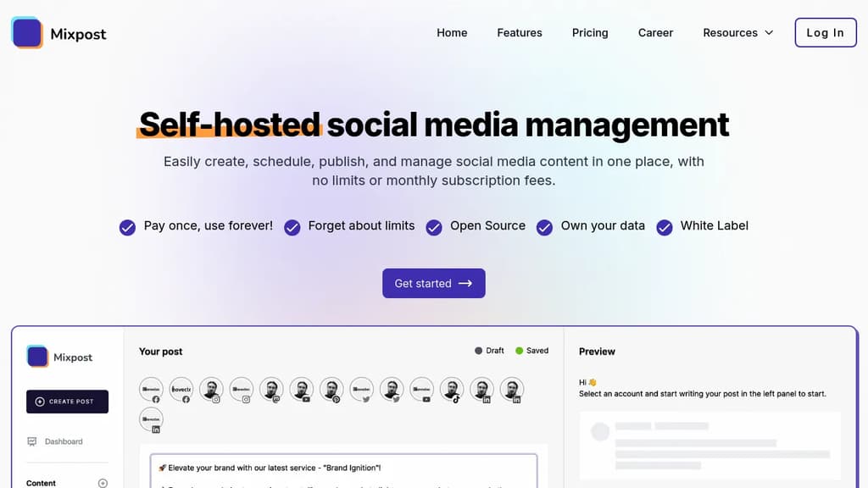The image size is (868, 488).
Task: Select the LinkedIn account avatar
Action: (481, 390)
